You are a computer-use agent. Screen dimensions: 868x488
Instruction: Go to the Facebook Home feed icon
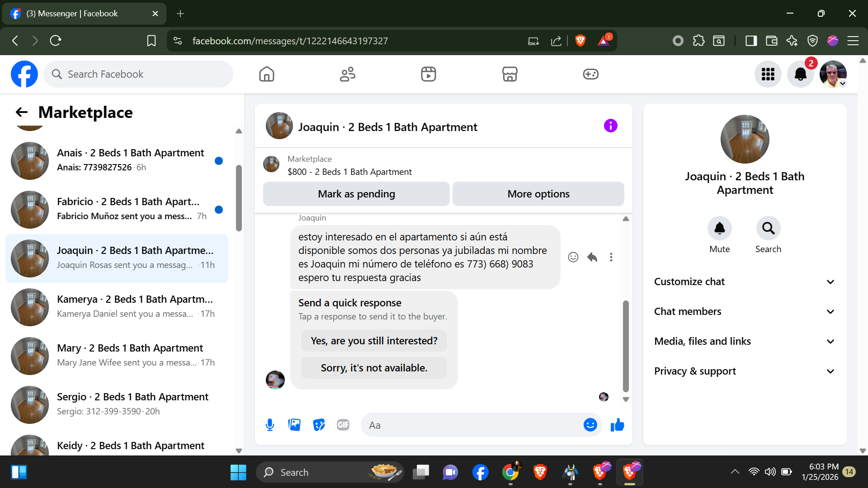(x=267, y=74)
